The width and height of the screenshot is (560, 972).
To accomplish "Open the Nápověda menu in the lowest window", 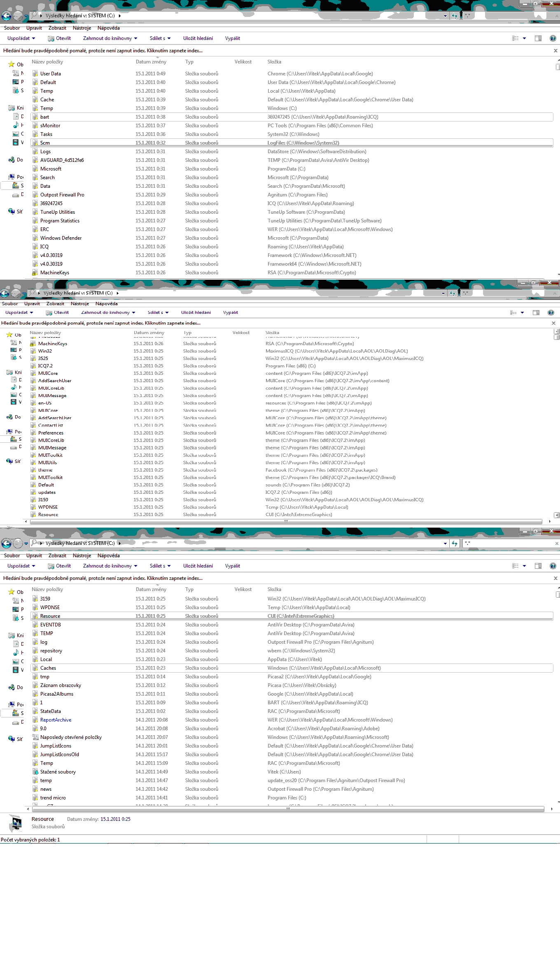I will point(109,556).
